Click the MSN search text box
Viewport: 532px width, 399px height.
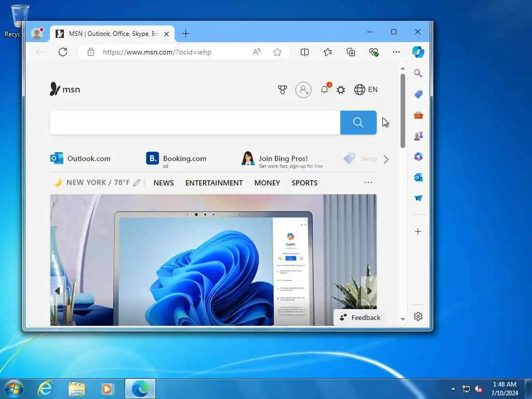(x=195, y=123)
